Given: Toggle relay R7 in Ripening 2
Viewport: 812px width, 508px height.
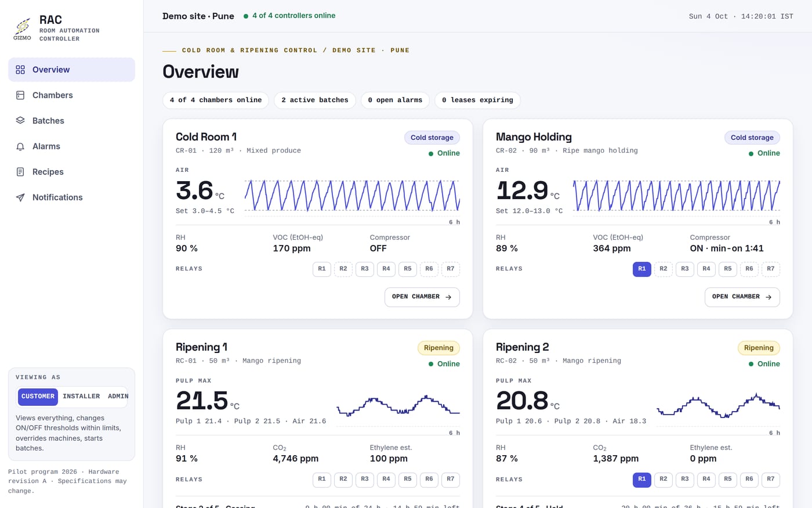Looking at the screenshot, I should tap(771, 480).
